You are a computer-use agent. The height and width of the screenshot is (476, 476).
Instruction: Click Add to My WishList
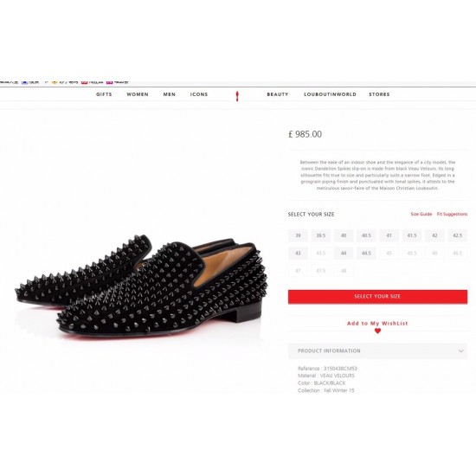point(377,324)
